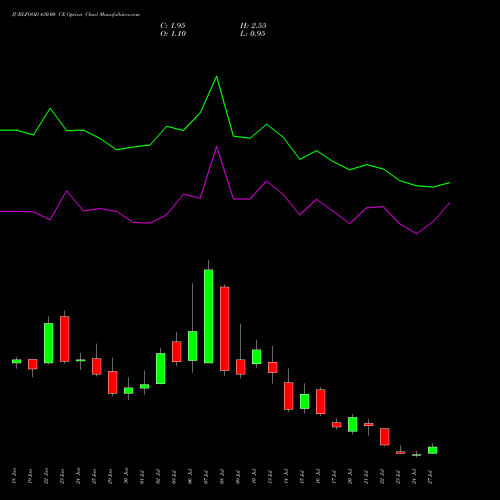Viewport: 500px width, 500px height.
Task: Click the green candlestick for 02 Jul
Action: coord(161,368)
